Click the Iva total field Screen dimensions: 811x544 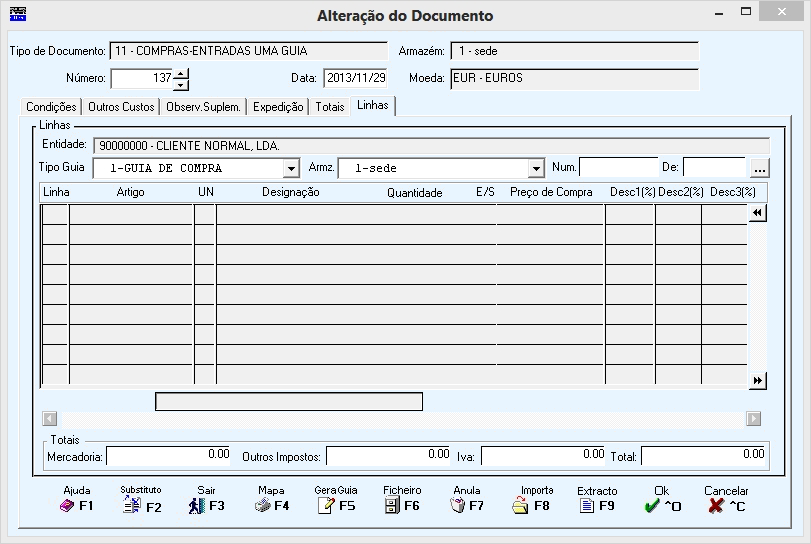point(543,456)
